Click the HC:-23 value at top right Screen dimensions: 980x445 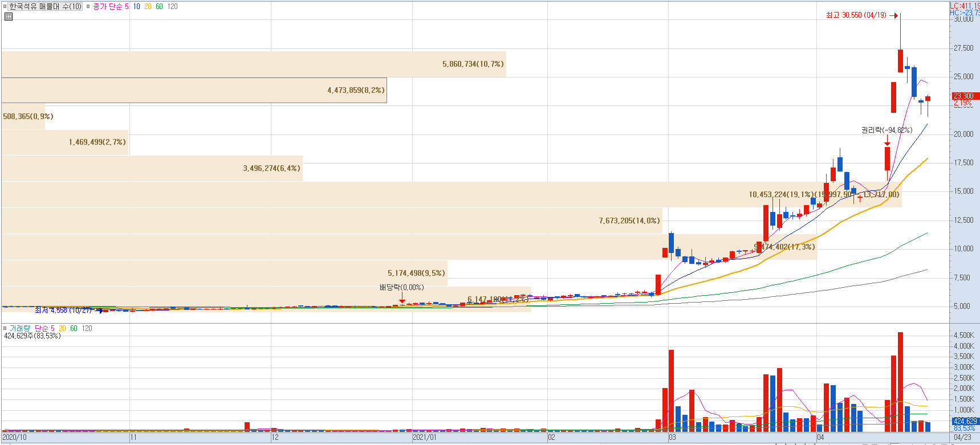pos(965,13)
